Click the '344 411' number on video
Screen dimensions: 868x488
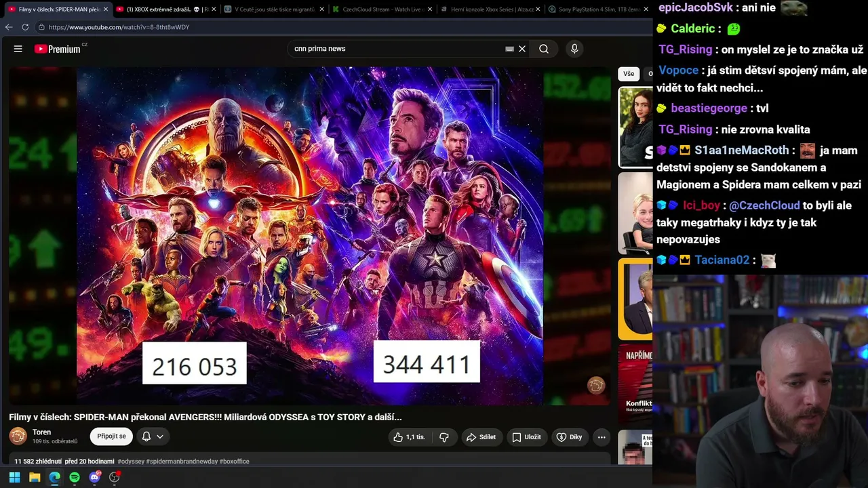(x=427, y=364)
